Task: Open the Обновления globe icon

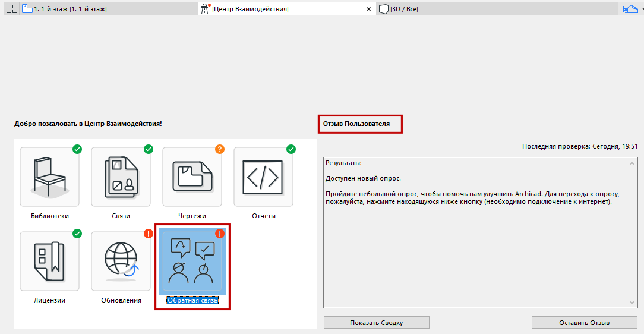Action: pos(121,261)
